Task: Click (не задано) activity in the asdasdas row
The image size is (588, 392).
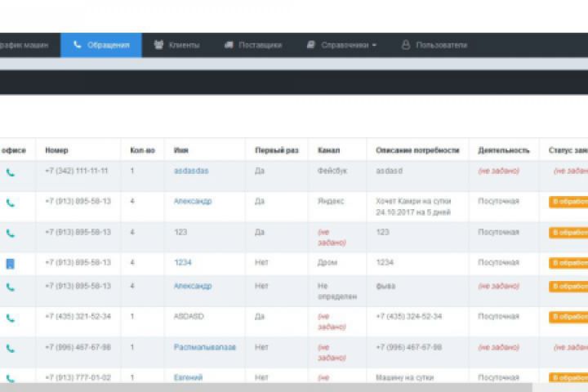Action: [x=499, y=171]
